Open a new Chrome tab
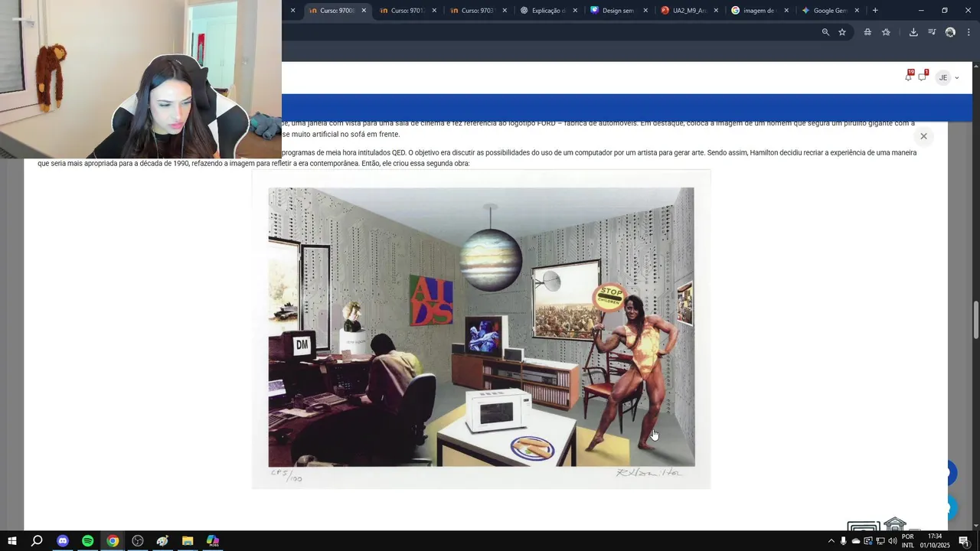The image size is (980, 551). pyautogui.click(x=875, y=11)
